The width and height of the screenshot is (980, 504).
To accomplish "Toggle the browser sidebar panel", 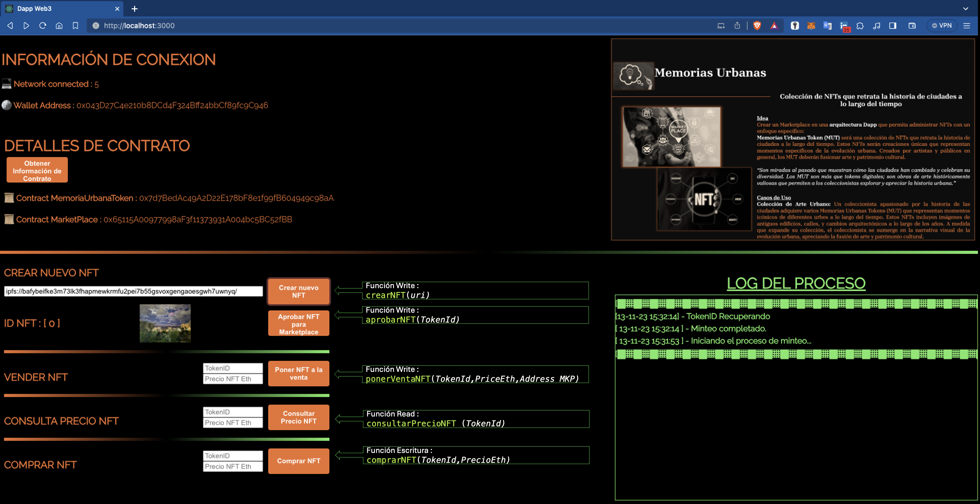I will click(892, 25).
